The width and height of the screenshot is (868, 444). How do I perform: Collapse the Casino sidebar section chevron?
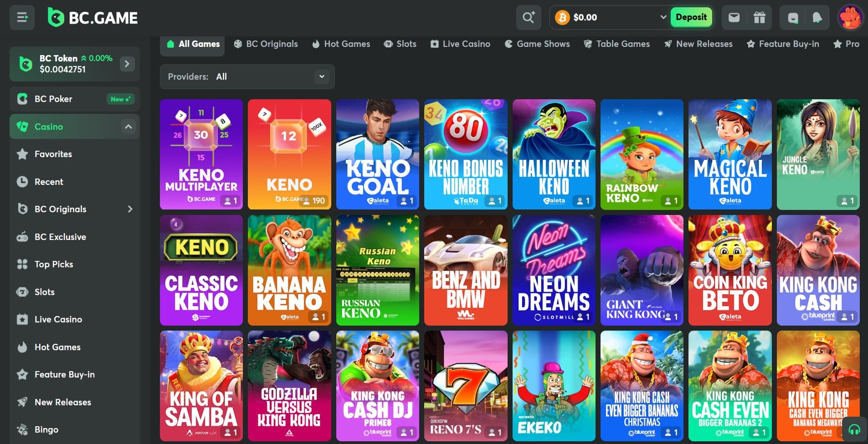point(128,127)
